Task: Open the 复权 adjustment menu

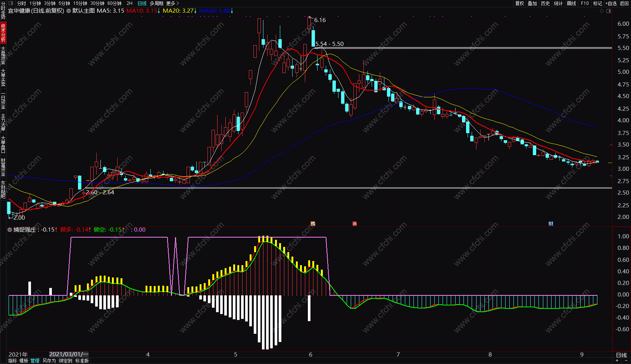Action: (x=519, y=3)
